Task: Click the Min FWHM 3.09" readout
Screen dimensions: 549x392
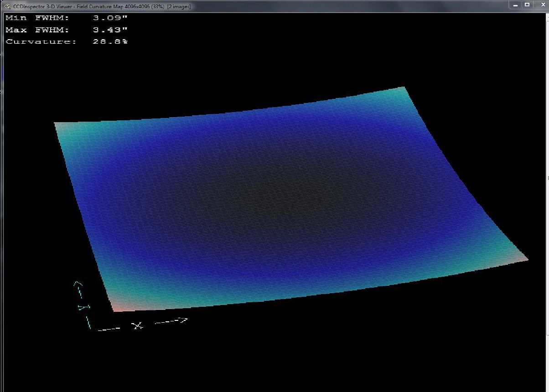Action: 110,18
